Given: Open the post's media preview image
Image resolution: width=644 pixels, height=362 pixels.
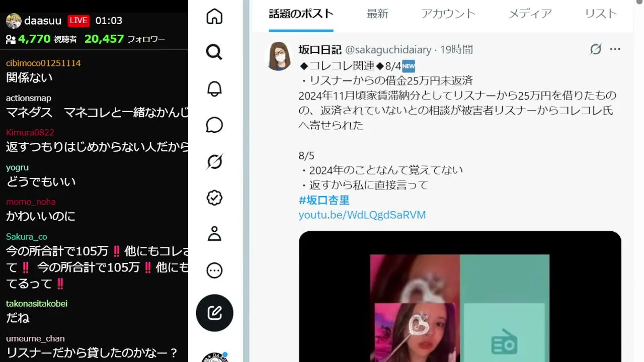Looking at the screenshot, I should click(460, 297).
